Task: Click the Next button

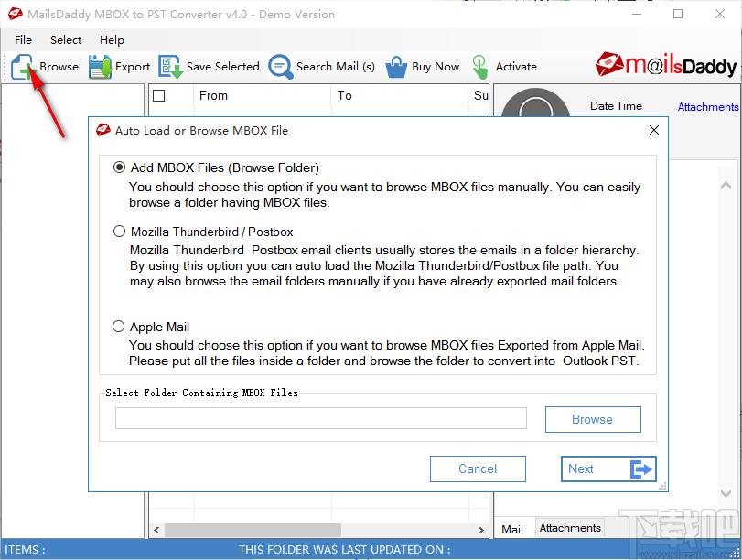Action: [x=608, y=468]
